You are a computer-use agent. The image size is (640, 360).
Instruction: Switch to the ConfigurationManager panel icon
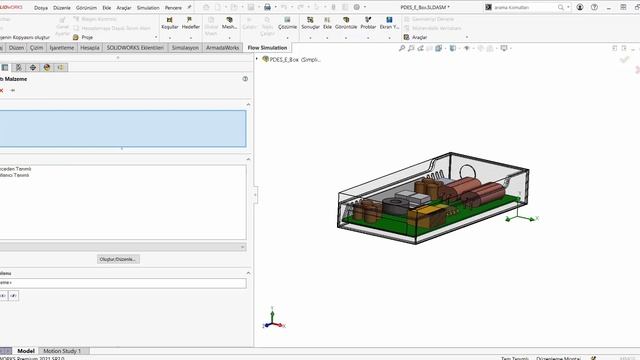[x=19, y=67]
